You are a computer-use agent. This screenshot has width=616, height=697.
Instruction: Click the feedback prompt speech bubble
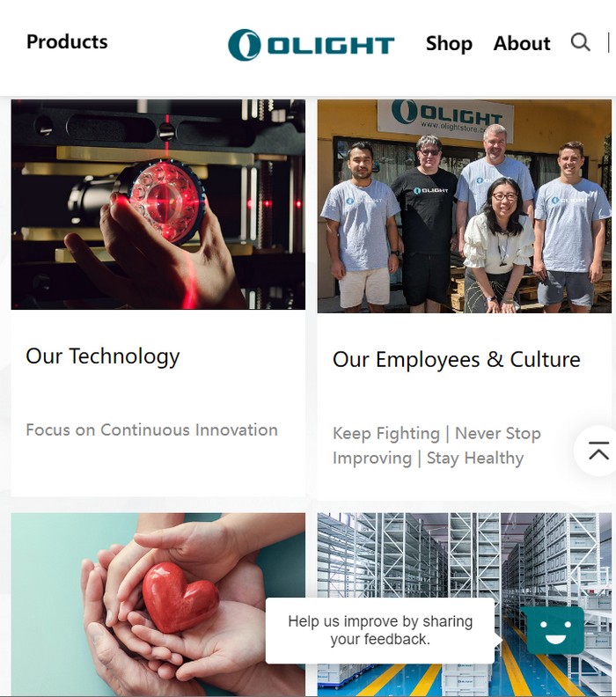[x=380, y=630]
